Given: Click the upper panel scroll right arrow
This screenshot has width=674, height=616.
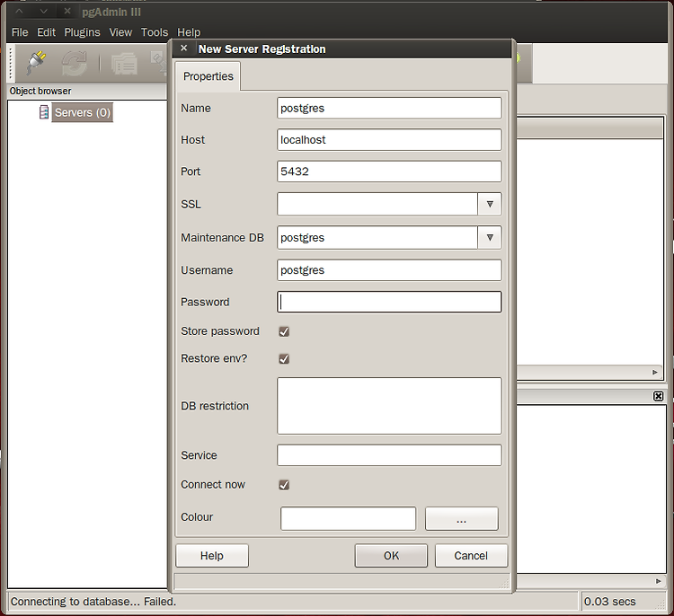Looking at the screenshot, I should [x=654, y=372].
